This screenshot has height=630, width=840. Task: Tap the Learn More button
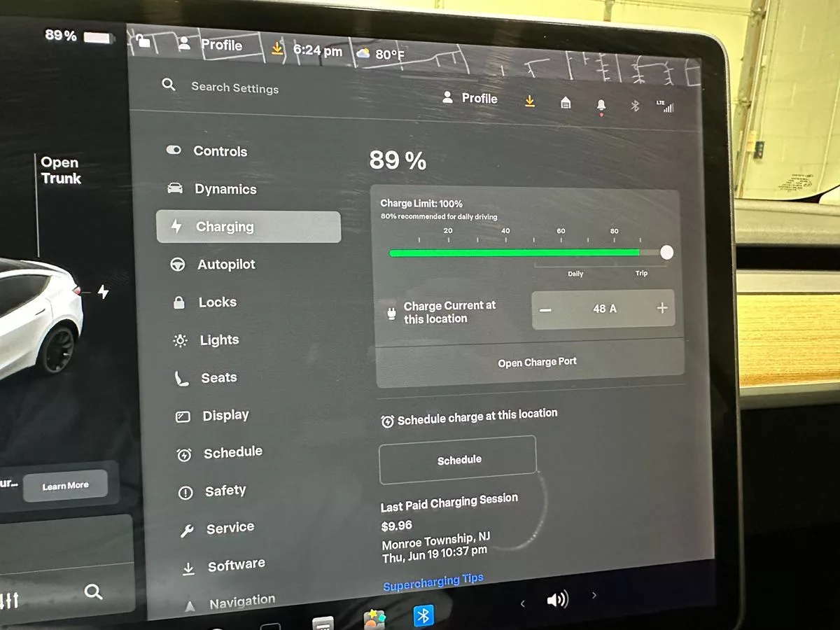[x=65, y=486]
